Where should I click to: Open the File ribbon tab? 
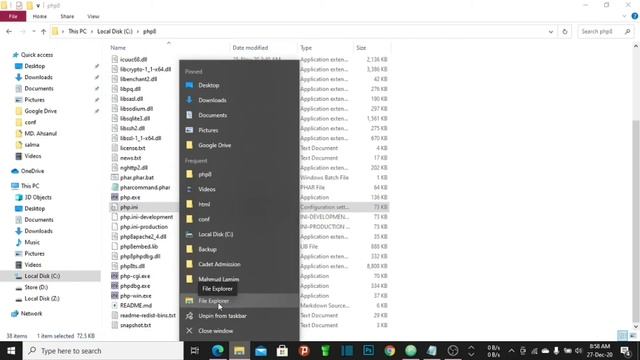click(x=13, y=16)
